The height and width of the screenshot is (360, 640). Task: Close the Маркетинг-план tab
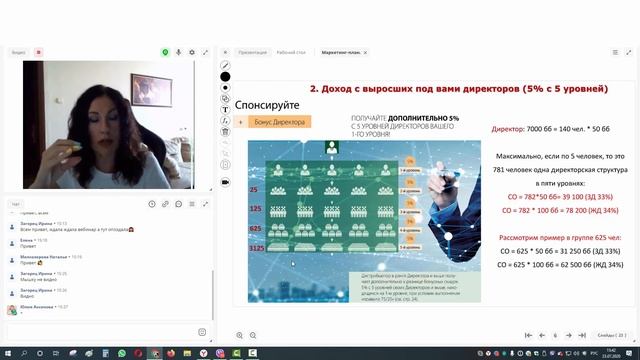(365, 52)
